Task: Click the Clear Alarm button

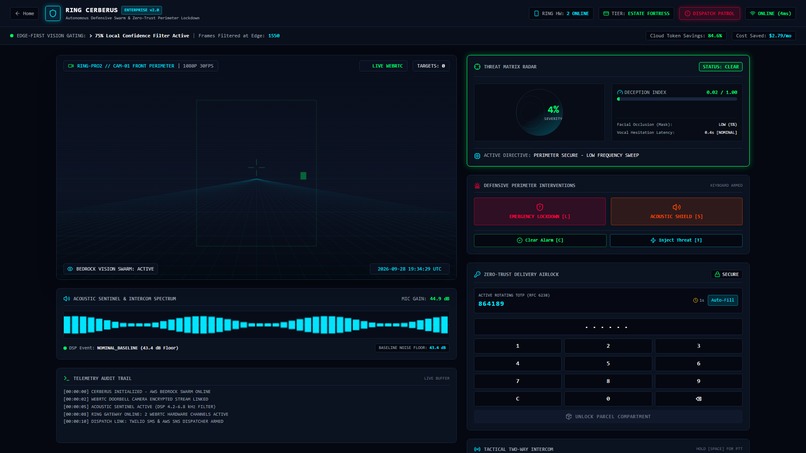Action: click(540, 240)
